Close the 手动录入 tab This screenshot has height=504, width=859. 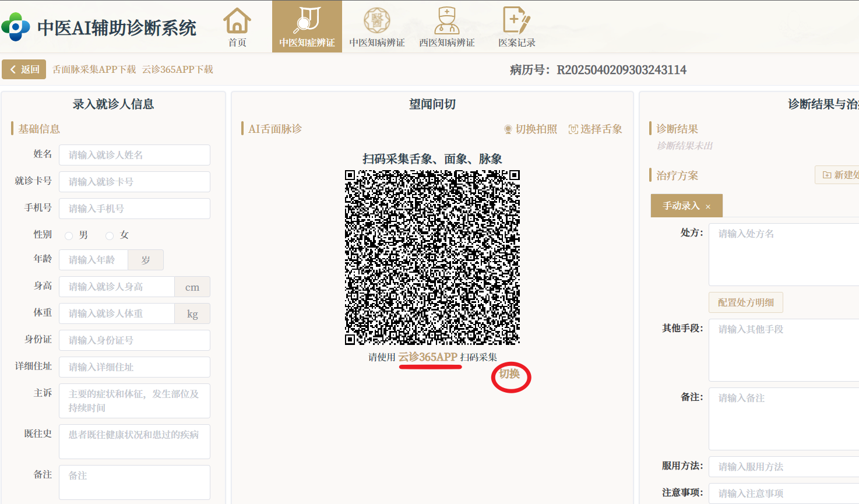click(708, 207)
